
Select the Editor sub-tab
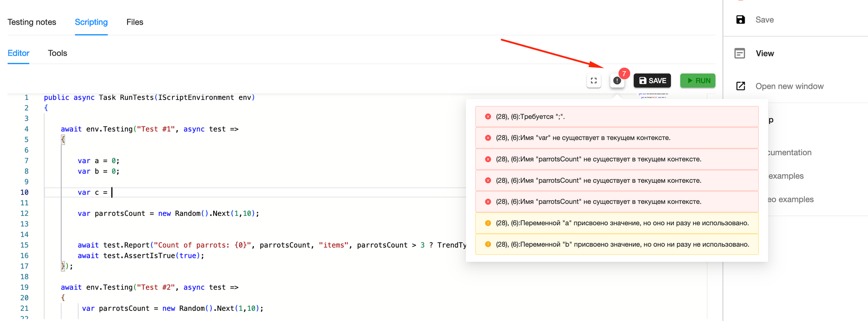tap(18, 53)
